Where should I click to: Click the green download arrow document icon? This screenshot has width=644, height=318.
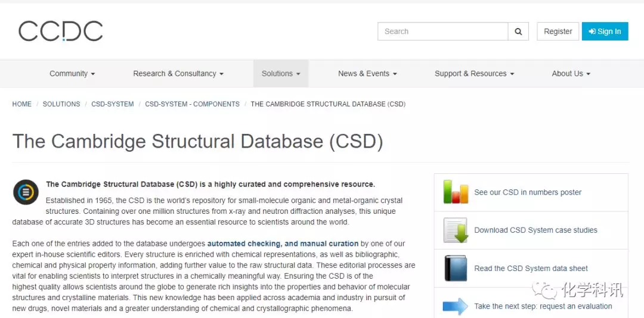tap(456, 230)
